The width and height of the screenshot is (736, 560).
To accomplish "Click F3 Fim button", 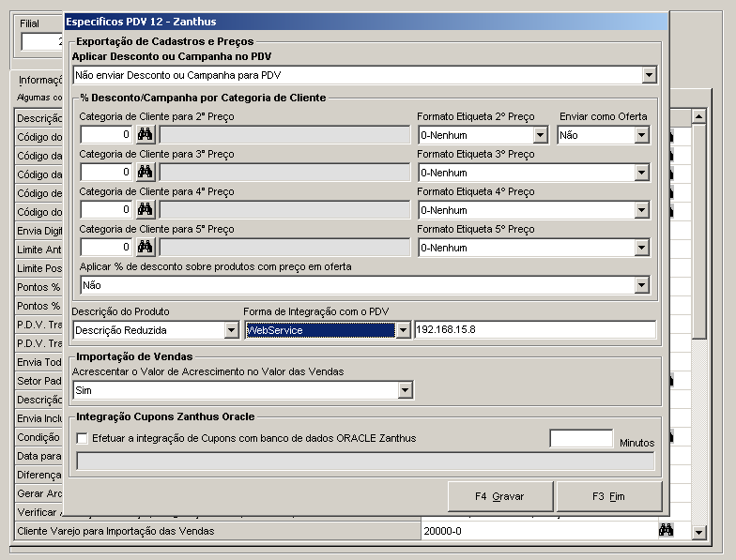I will pos(608,496).
